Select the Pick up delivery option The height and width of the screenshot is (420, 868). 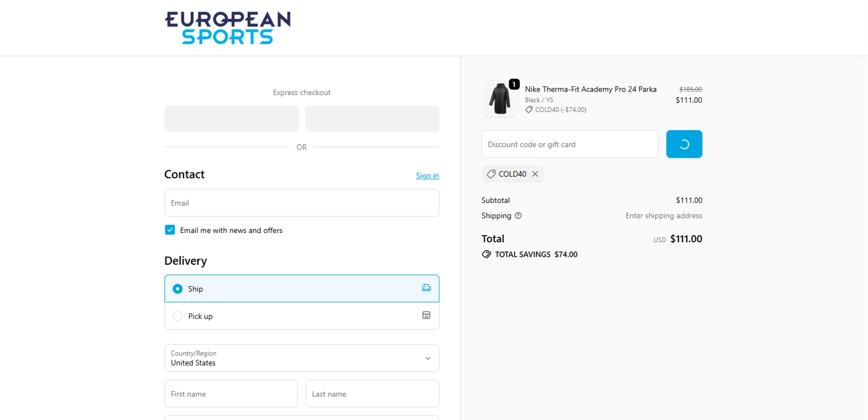tap(301, 316)
